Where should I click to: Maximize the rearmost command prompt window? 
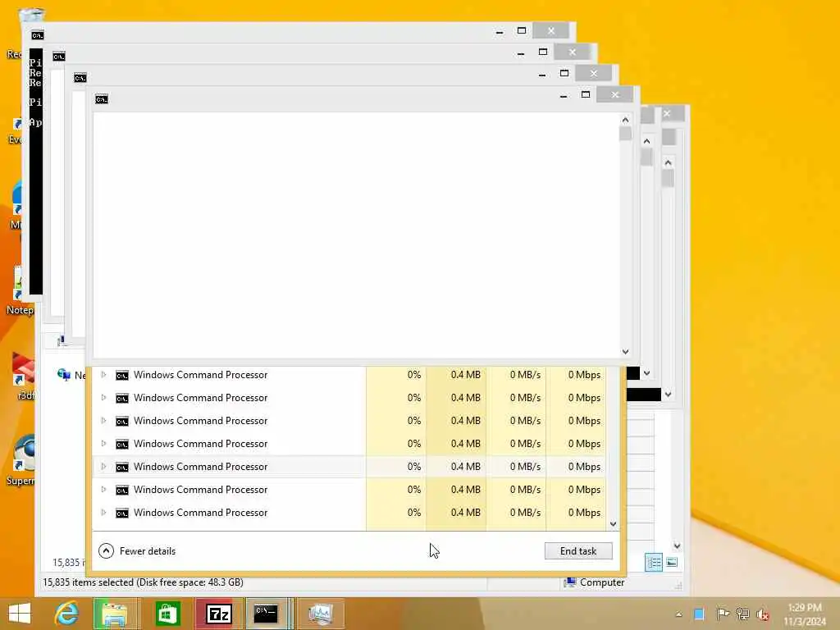pos(521,30)
